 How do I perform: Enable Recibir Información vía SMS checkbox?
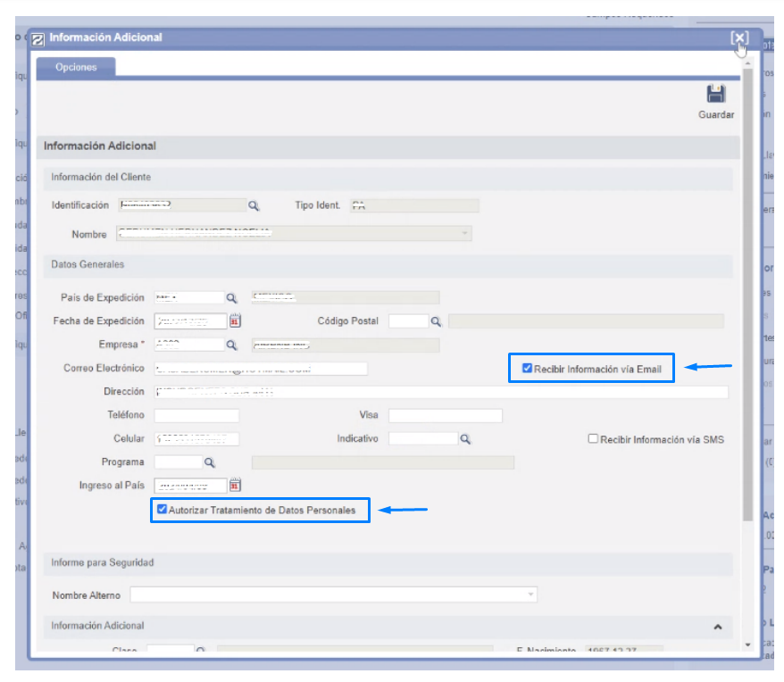coord(593,439)
